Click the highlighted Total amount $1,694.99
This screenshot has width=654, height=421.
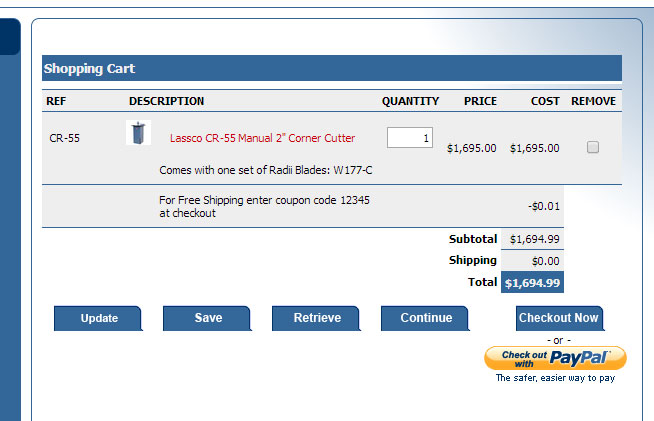[x=532, y=283]
